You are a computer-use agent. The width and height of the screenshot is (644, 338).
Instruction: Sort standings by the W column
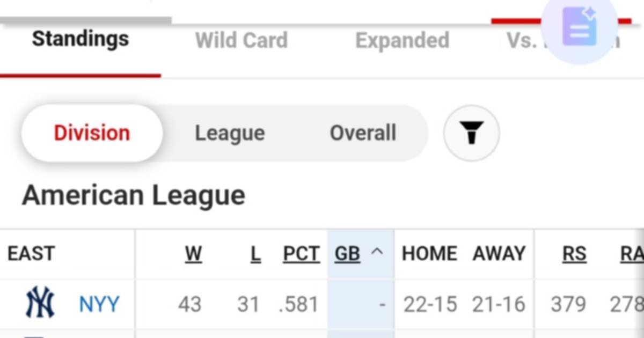tap(194, 253)
